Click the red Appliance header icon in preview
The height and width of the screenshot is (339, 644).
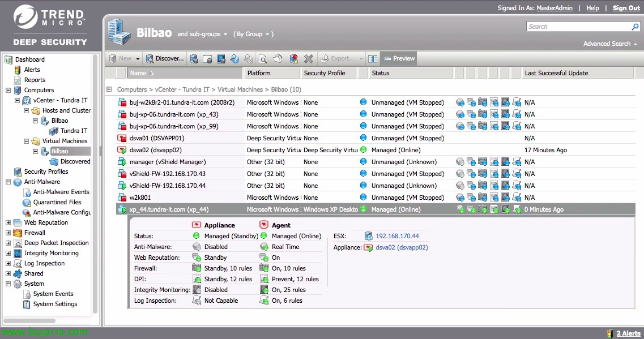[197, 225]
